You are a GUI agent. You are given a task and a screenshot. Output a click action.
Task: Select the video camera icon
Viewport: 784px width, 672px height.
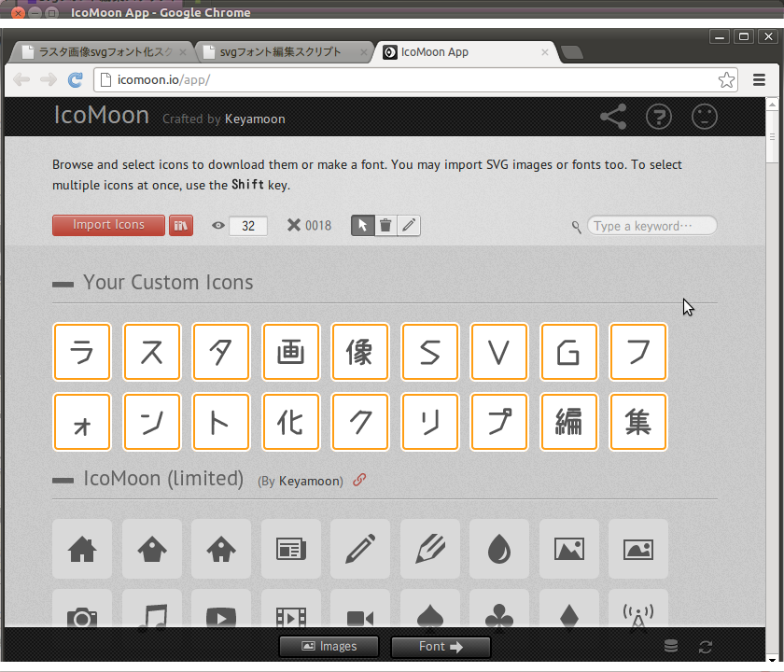click(x=360, y=609)
